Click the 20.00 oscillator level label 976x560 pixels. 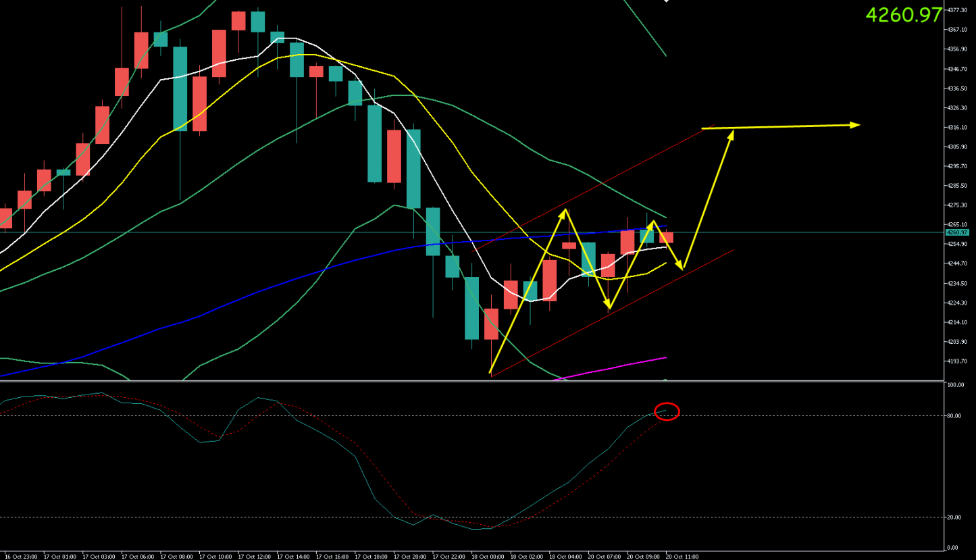click(955, 517)
